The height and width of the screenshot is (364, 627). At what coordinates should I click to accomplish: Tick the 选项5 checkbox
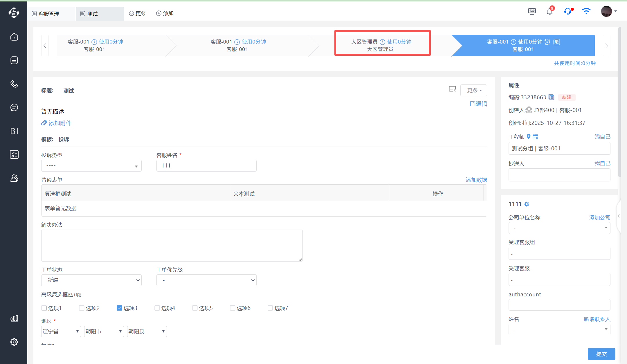195,308
